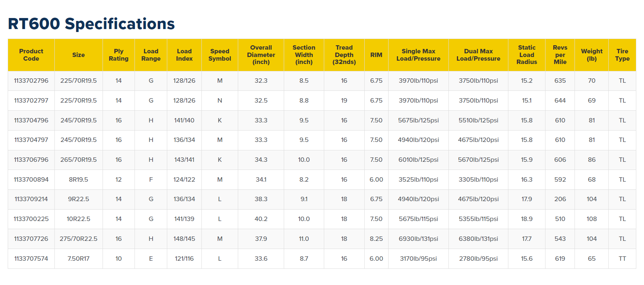Screen dimensions: 644x285
Task: Click the 121/116 load index cell
Action: 184,259
